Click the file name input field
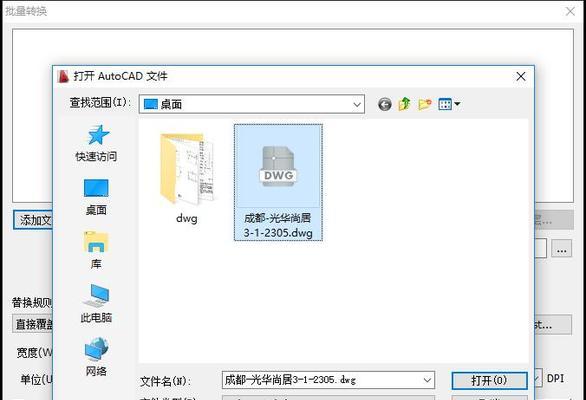The image size is (586, 400). pos(328,380)
